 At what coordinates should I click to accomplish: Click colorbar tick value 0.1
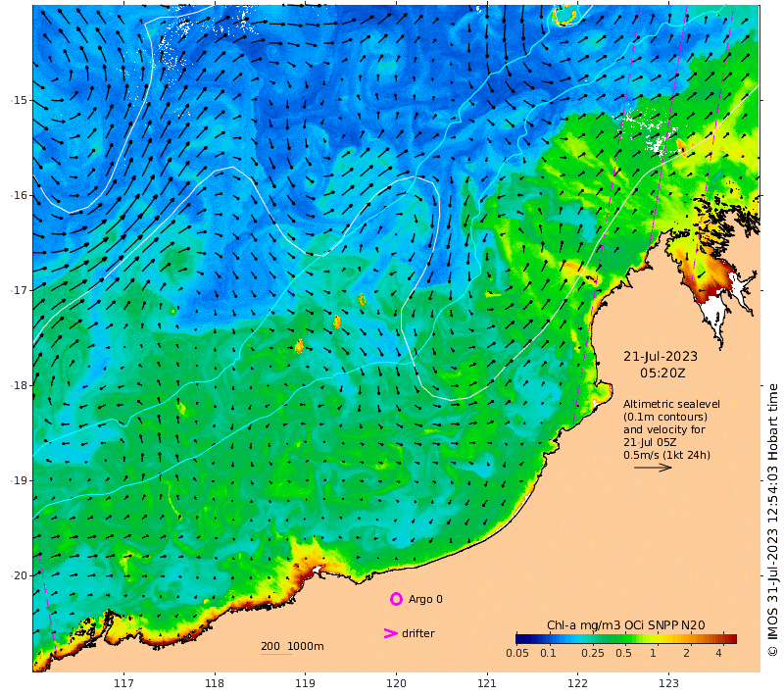[x=549, y=653]
